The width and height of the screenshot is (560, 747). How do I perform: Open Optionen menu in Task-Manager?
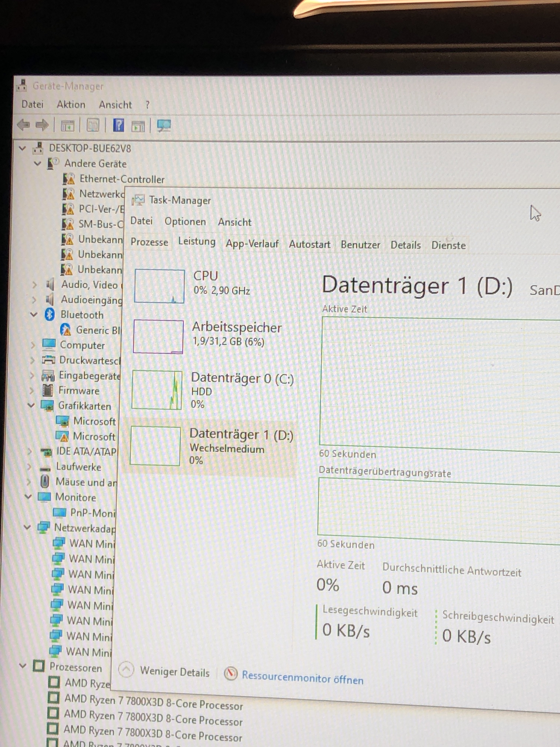[185, 222]
